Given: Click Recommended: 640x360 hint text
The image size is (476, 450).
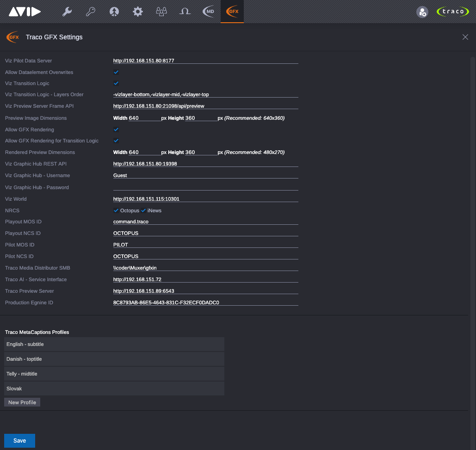Looking at the screenshot, I should [x=254, y=118].
